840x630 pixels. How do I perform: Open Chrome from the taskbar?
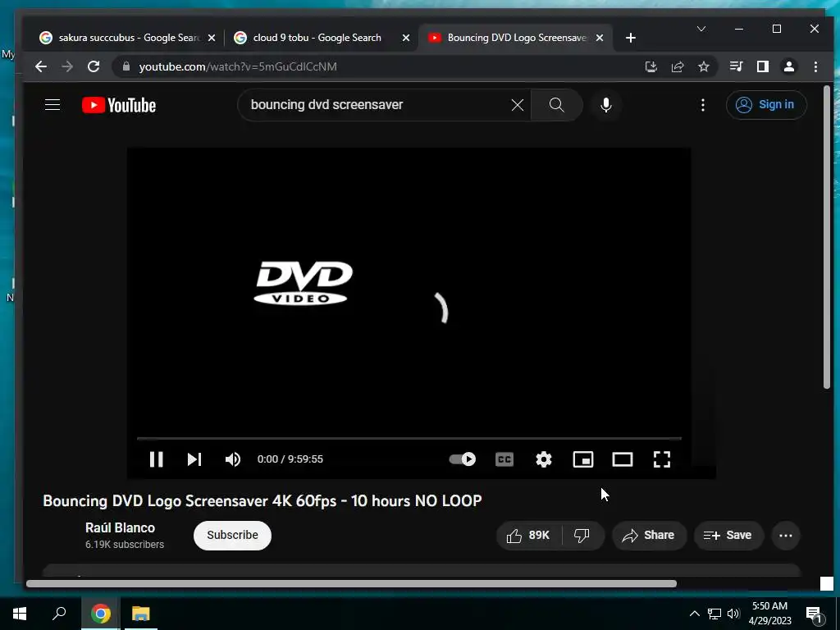[x=100, y=614]
